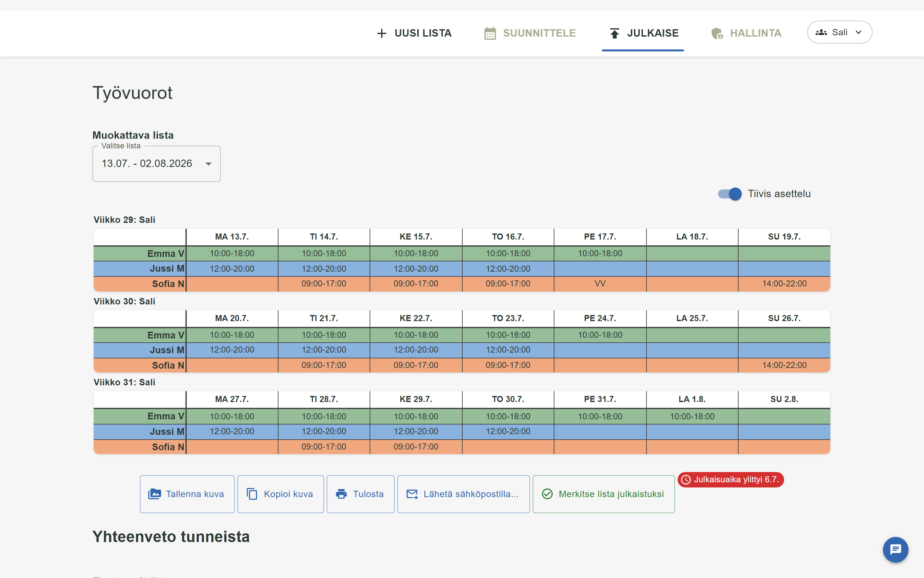This screenshot has height=578, width=924.
Task: Click Jussi M's shift on TO 30.7.
Action: (x=508, y=431)
